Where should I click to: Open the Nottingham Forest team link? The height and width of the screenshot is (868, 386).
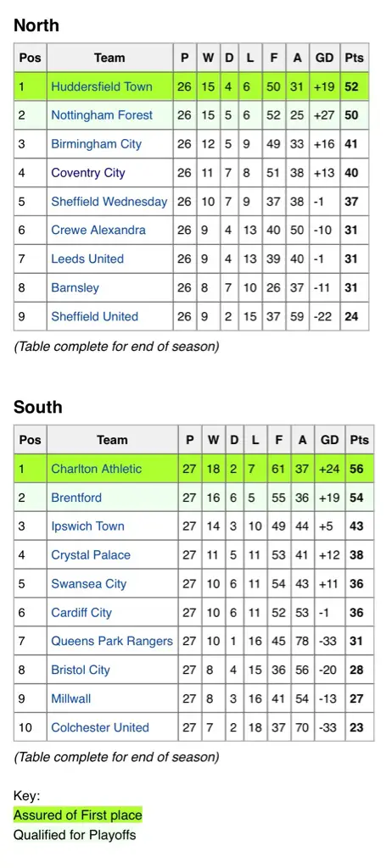(x=102, y=115)
